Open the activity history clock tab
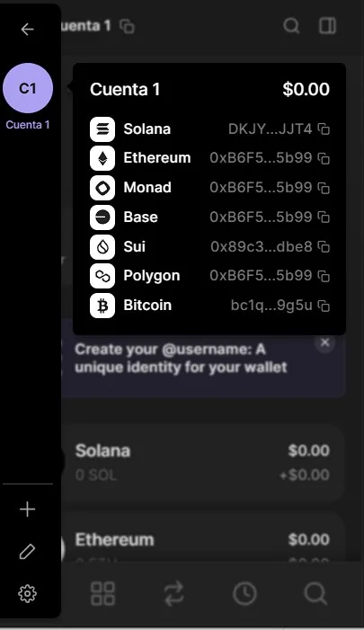Screen dimensions: 364x630 point(244,593)
